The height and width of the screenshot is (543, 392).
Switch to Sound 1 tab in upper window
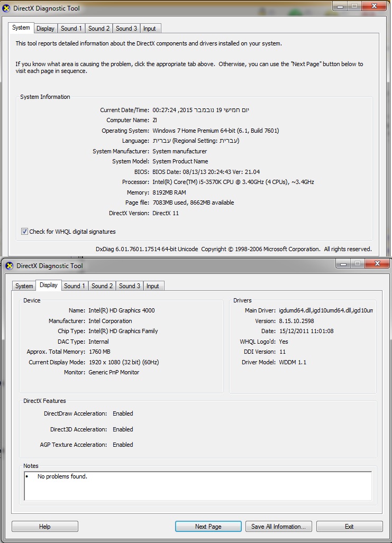point(71,29)
